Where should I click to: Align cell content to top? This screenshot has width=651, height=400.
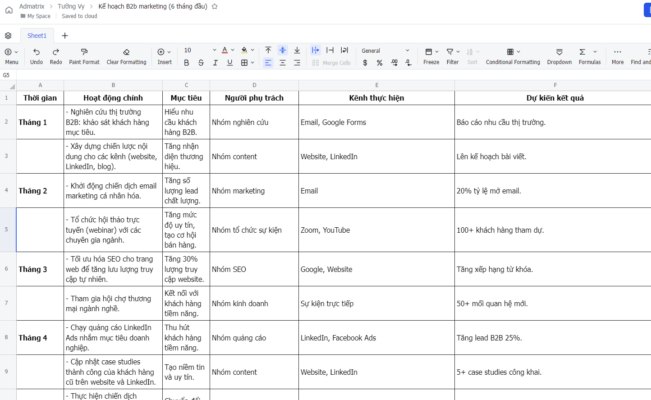pyautogui.click(x=268, y=50)
